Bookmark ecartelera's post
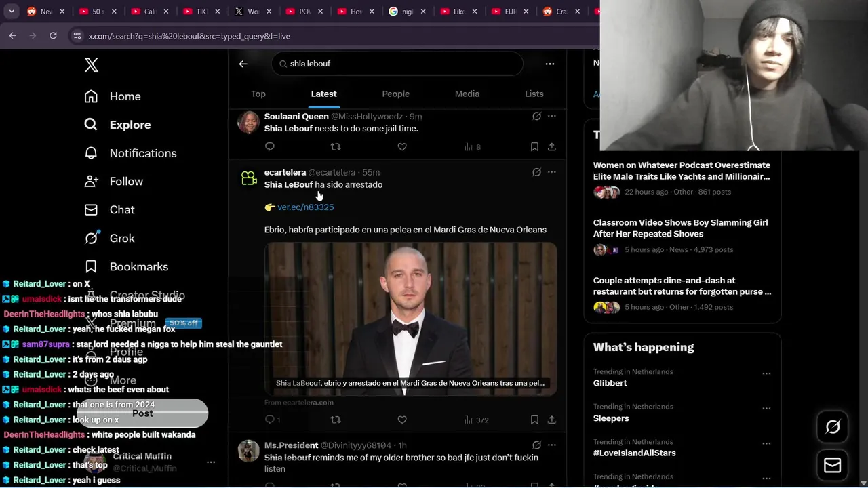This screenshot has width=868, height=488. point(534,420)
